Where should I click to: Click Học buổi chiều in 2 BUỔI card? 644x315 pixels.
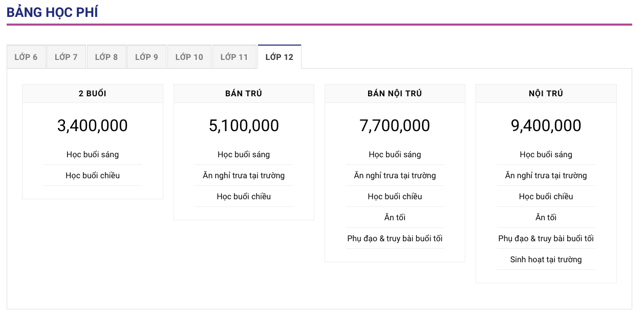click(93, 176)
